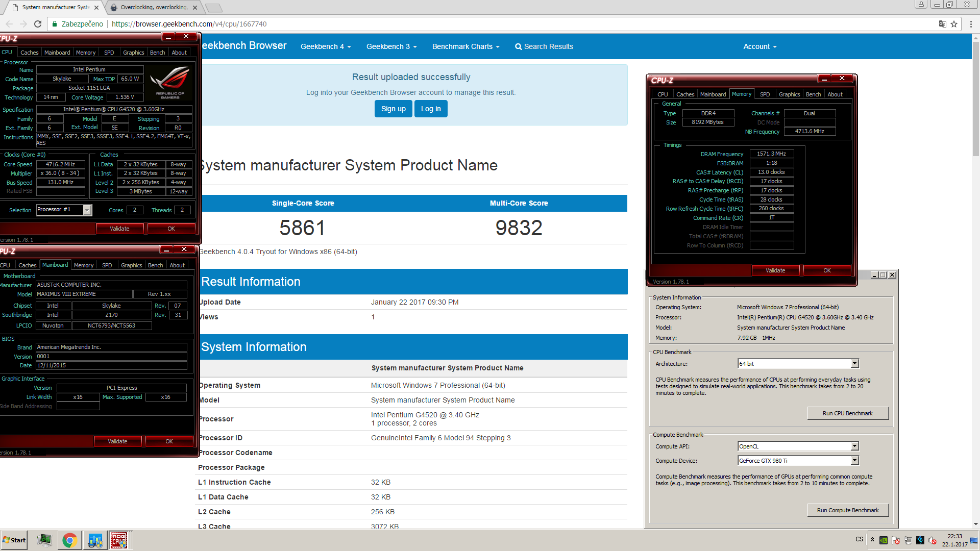Click Validate in Memory CPU-Z window
The height and width of the screenshot is (551, 980).
[x=775, y=270]
